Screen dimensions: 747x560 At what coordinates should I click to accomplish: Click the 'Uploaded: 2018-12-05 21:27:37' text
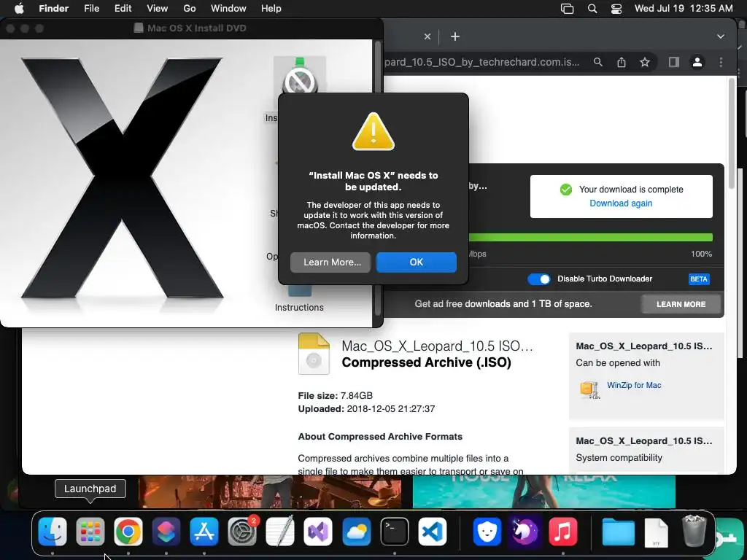coord(366,409)
